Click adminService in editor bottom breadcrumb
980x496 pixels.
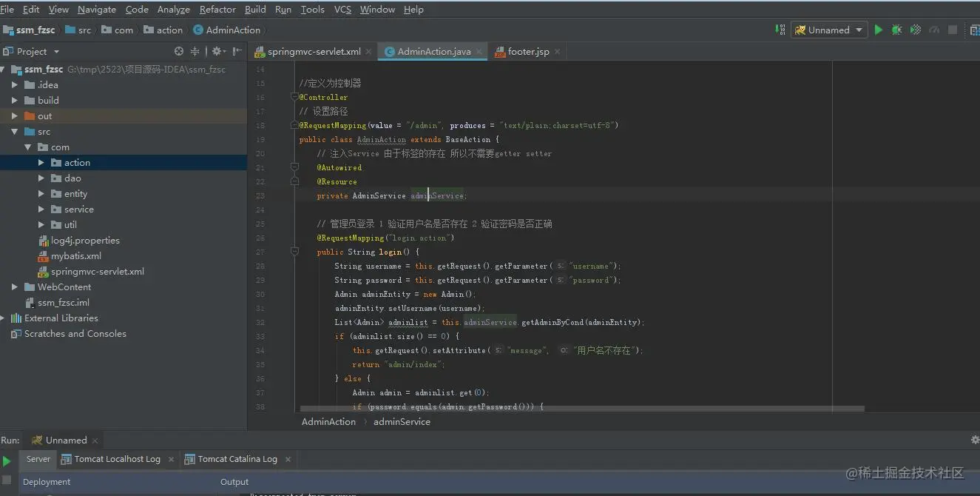tap(402, 421)
